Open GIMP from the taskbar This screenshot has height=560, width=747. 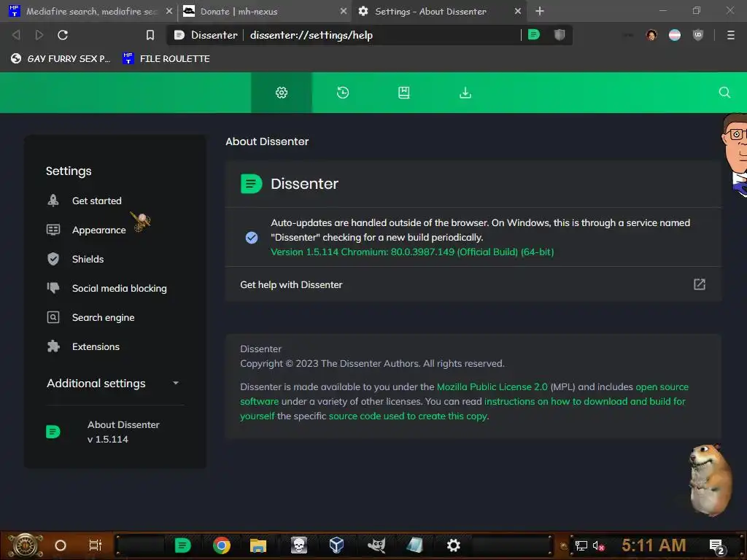click(x=376, y=545)
